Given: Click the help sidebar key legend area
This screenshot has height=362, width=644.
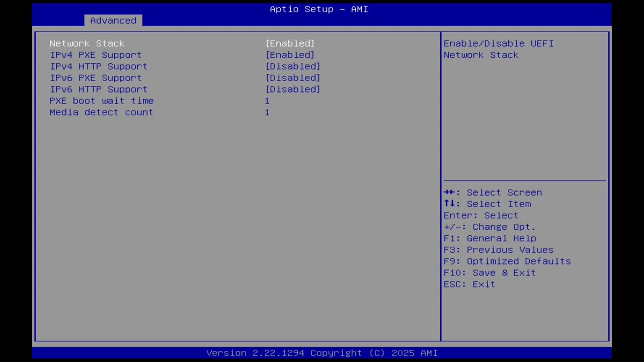Looking at the screenshot, I should point(503,238).
